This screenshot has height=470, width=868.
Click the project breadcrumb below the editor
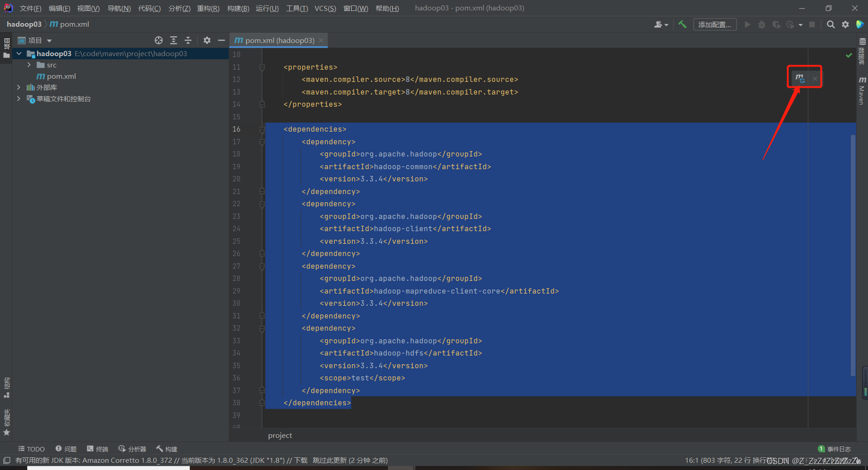(x=280, y=435)
